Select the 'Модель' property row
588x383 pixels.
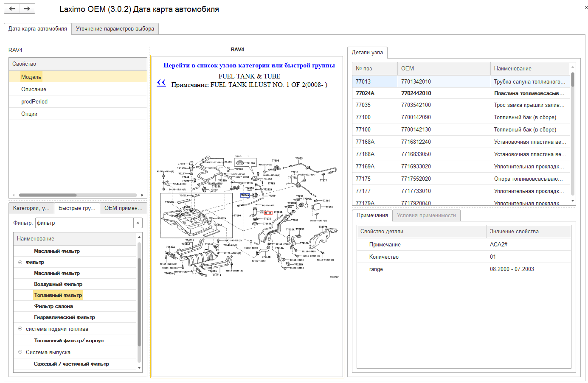78,77
